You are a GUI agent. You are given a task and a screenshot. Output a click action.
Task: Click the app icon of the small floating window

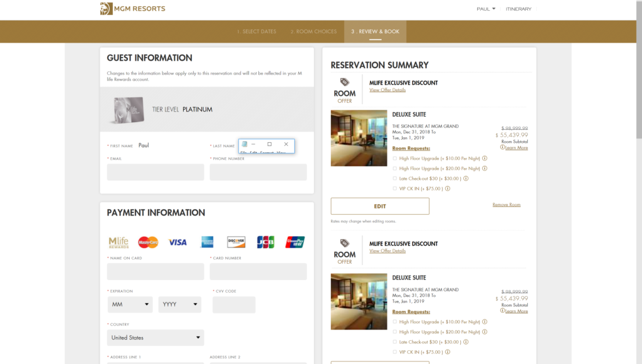coord(245,144)
